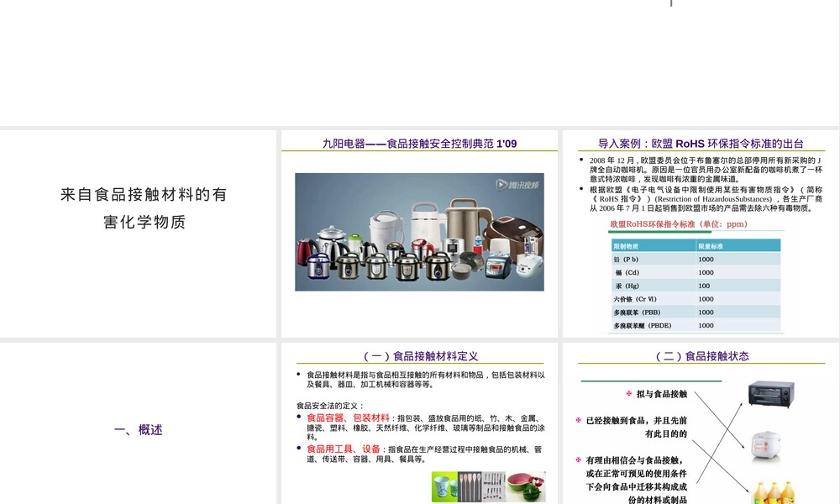Click the '多溴联苯 (PBB)' table cell

654,312
